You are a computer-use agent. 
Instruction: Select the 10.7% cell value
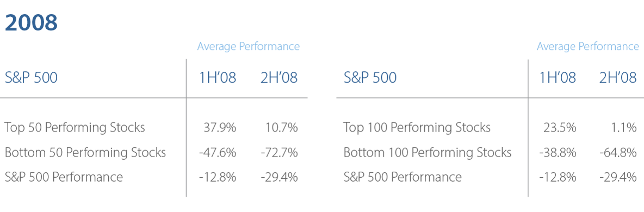click(281, 128)
